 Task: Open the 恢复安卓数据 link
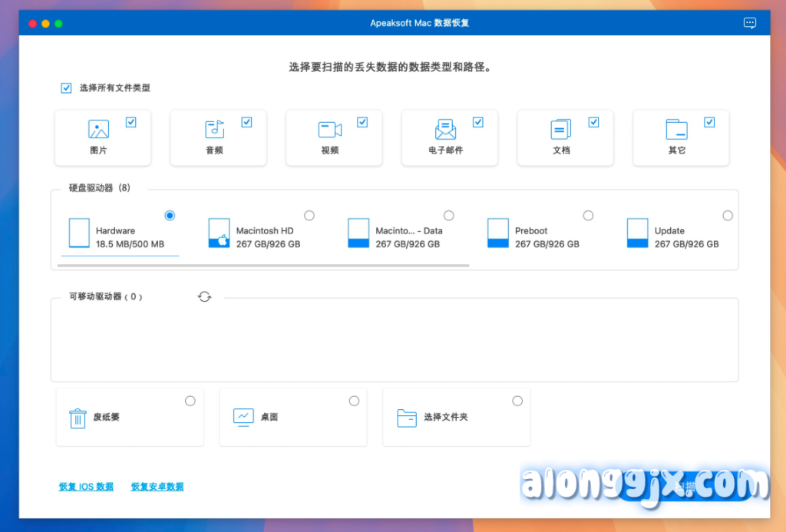pos(157,487)
